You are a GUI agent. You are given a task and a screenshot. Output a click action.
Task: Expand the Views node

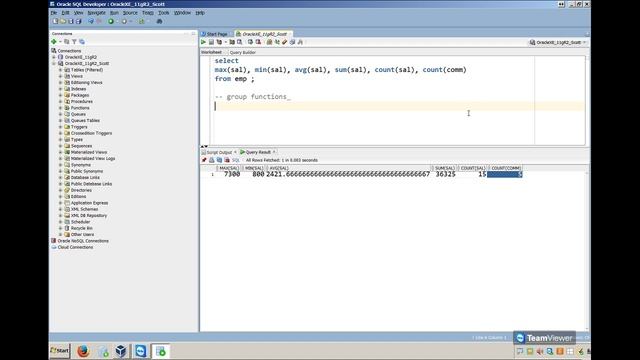pos(60,76)
